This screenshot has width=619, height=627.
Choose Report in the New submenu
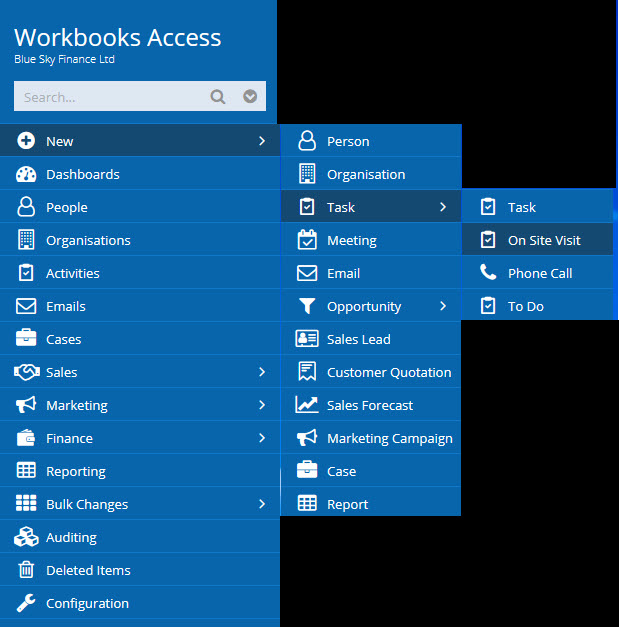371,503
